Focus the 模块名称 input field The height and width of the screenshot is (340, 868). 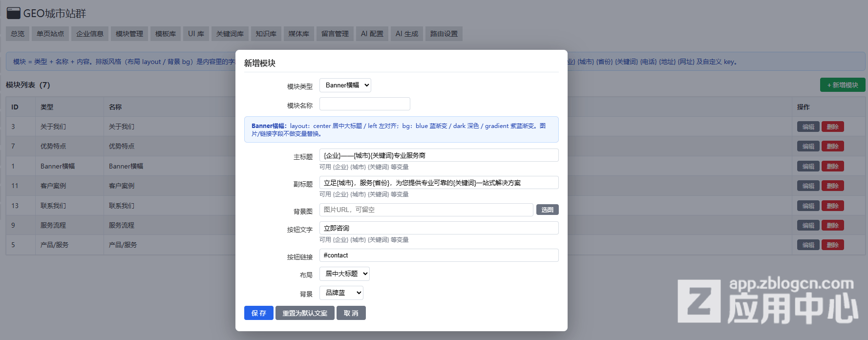coord(365,104)
